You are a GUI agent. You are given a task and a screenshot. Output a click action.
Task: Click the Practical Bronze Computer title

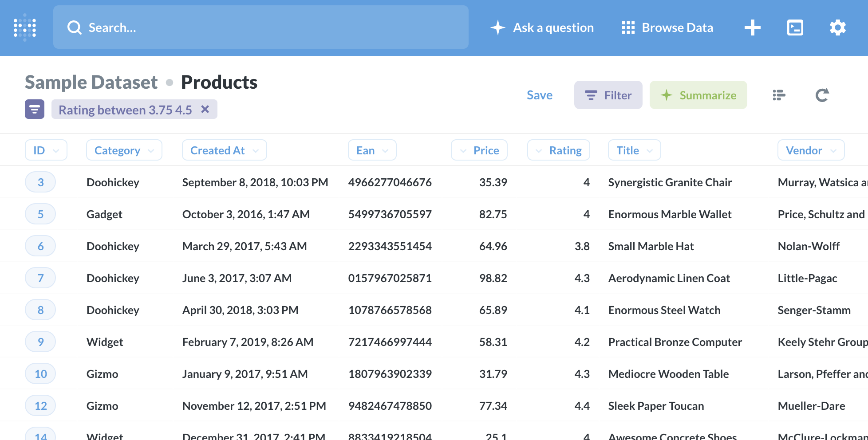675,342
